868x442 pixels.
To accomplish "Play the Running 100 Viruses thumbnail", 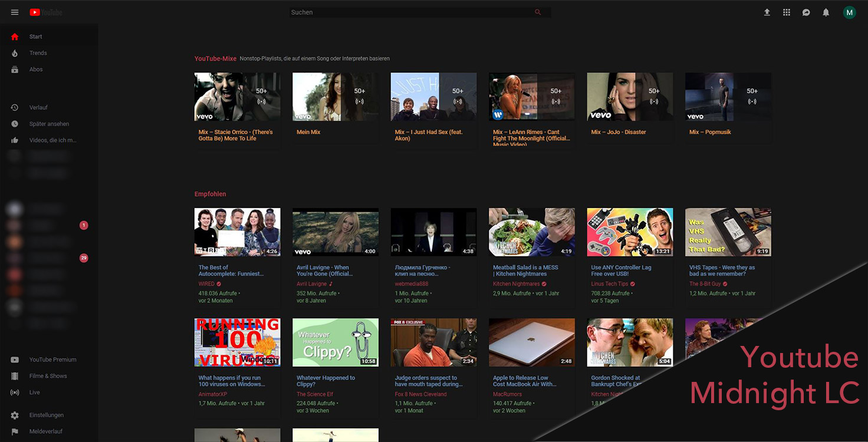I will coord(238,342).
